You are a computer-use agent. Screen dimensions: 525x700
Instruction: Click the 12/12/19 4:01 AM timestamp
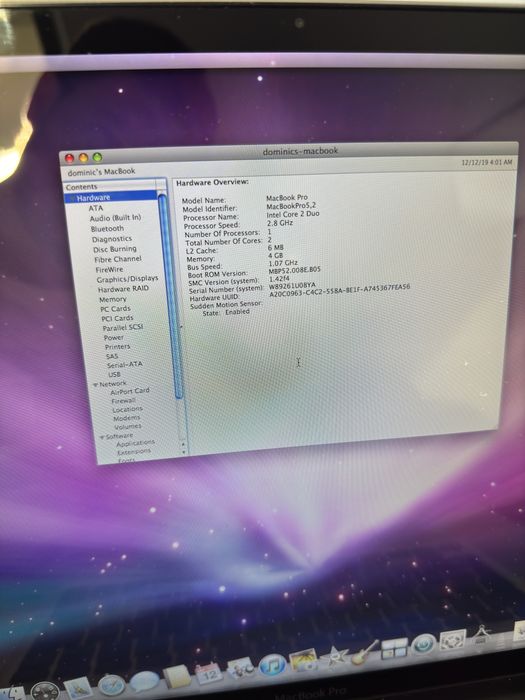(487, 162)
